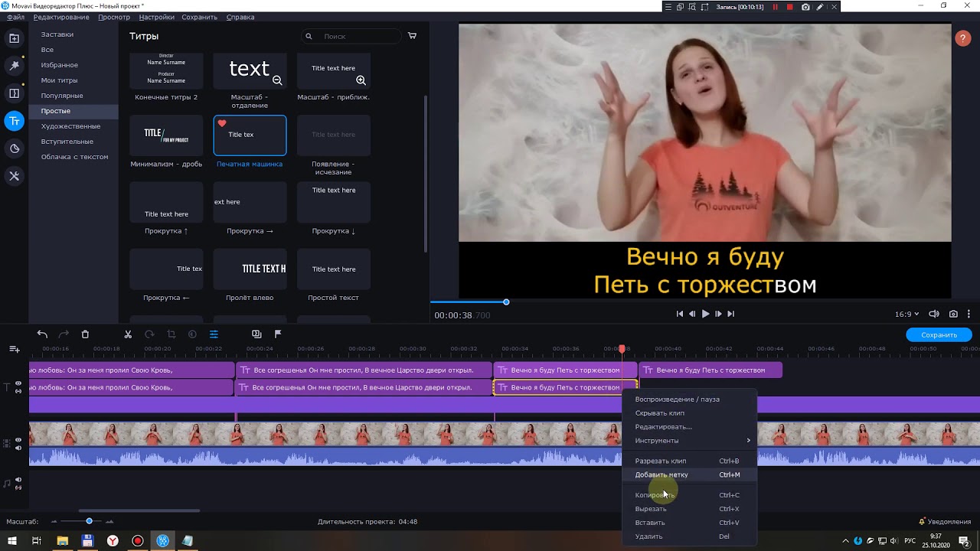Click the timeline horizontal scrollbar
Image resolution: width=980 pixels, height=551 pixels.
pyautogui.click(x=139, y=510)
